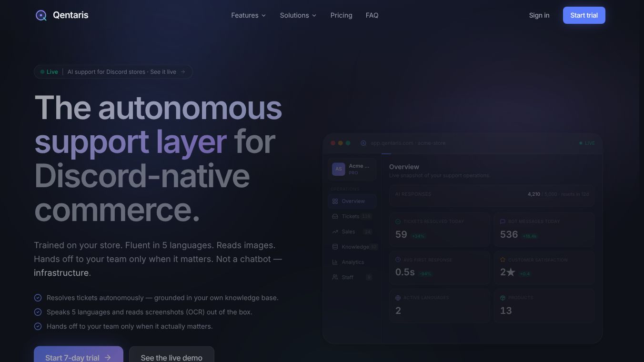The width and height of the screenshot is (644, 362).
Task: Click the arrow in the Live announcement pill
Action: click(183, 72)
